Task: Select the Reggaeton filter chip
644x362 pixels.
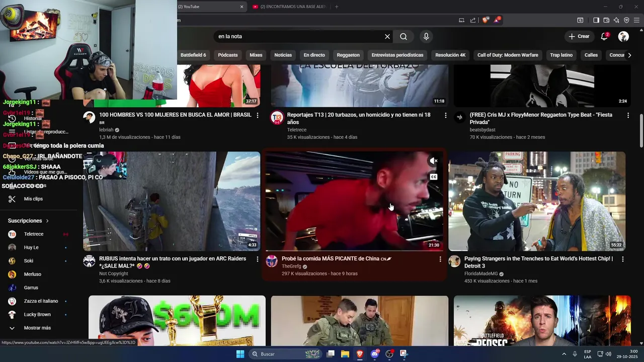Action: 348,55
